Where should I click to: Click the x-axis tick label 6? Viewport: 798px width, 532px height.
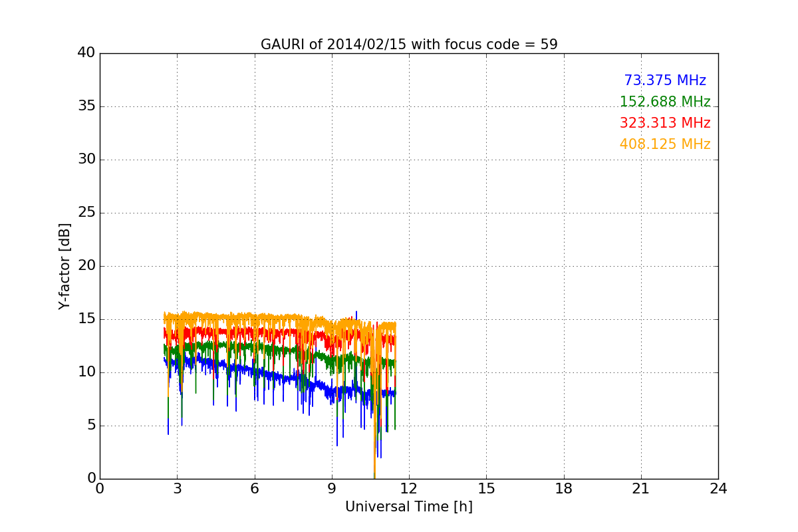255,488
